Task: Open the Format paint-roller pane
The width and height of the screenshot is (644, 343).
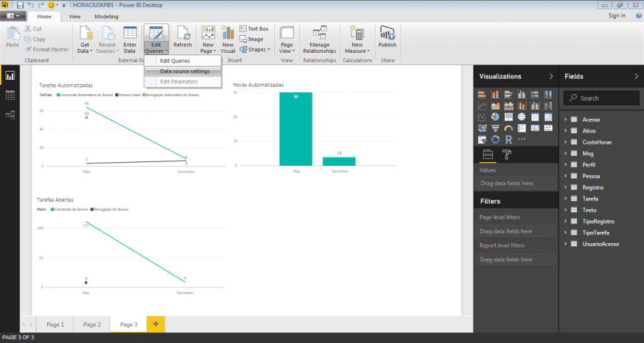Action: 507,155
